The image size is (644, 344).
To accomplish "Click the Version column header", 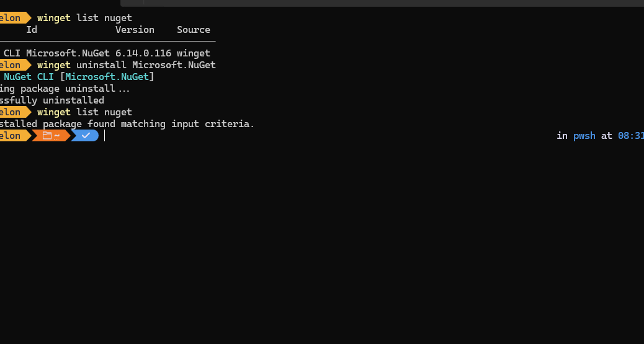I will (x=135, y=30).
